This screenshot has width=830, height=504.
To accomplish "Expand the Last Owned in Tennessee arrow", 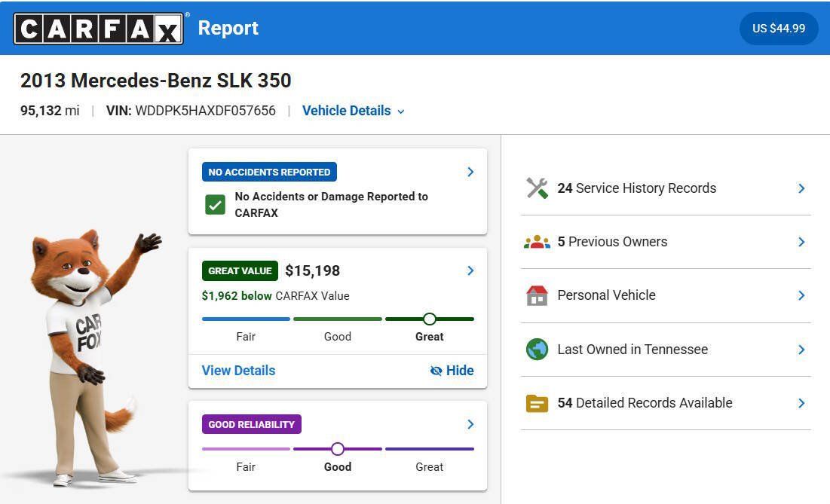I will pyautogui.click(x=801, y=350).
